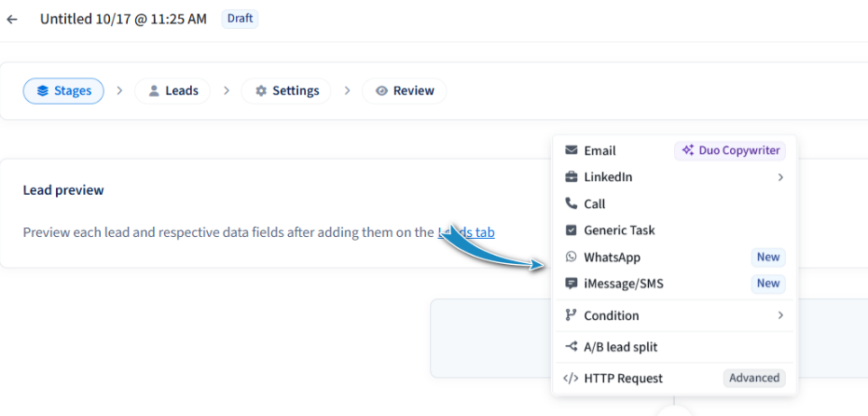Add a Call stage
The height and width of the screenshot is (416, 868).
674,204
